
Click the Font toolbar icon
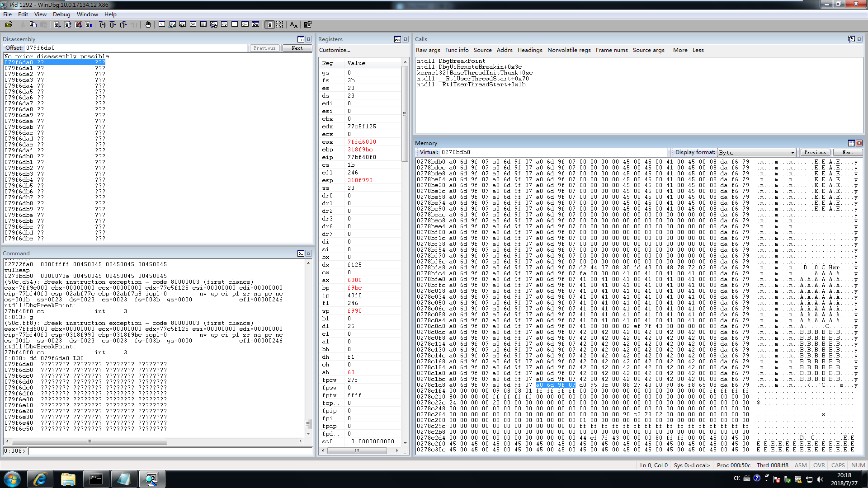(x=294, y=24)
